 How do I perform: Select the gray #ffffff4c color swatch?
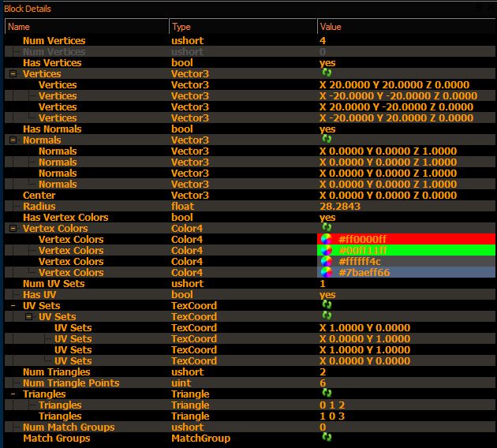406,261
